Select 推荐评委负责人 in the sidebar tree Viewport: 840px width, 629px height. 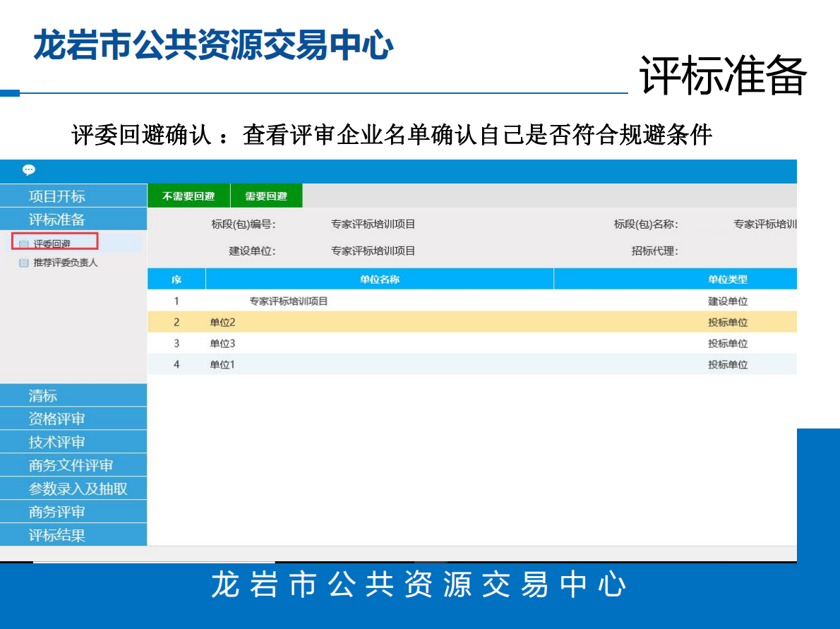tap(66, 263)
